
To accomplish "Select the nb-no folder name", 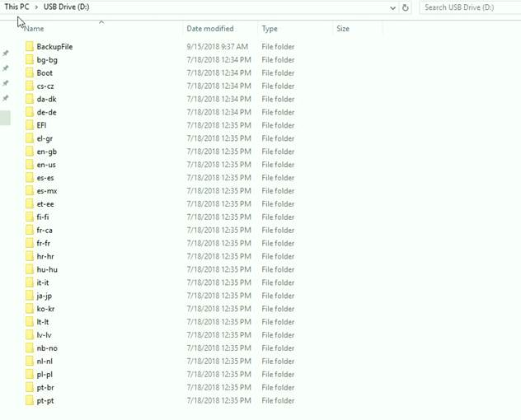I will coord(47,348).
